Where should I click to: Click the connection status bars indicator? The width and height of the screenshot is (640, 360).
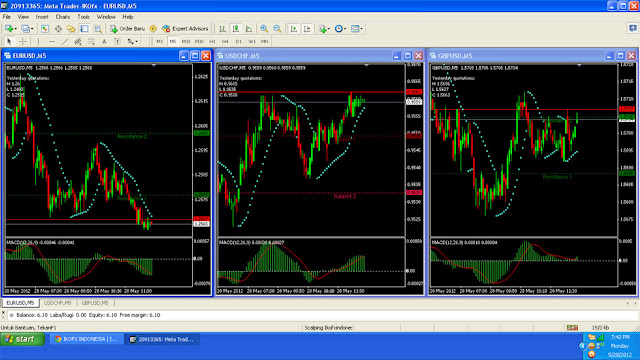(572, 327)
